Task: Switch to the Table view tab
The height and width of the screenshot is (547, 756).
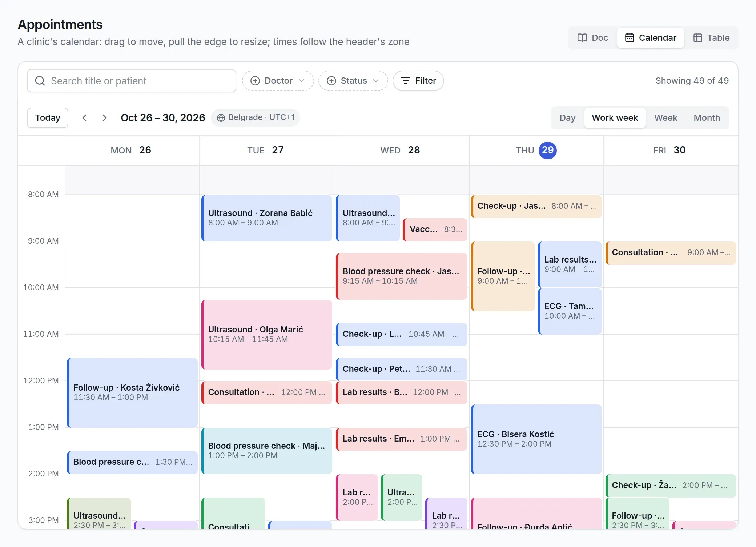Action: pos(711,38)
